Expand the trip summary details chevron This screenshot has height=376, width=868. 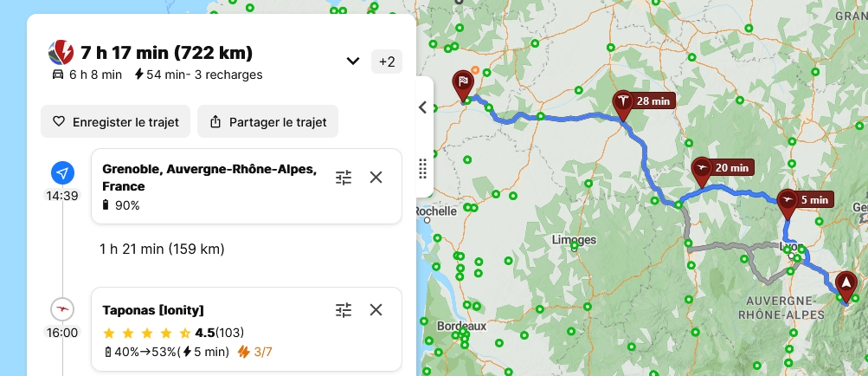352,61
